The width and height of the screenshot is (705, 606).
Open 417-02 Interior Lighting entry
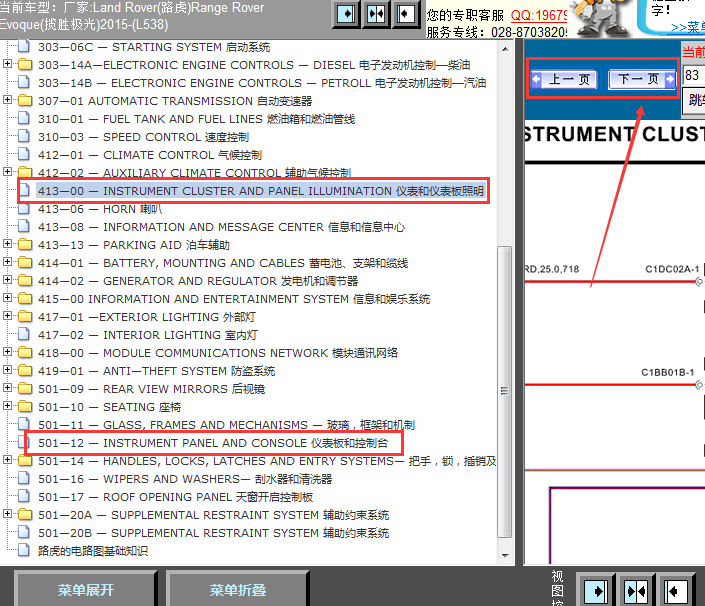(x=147, y=335)
